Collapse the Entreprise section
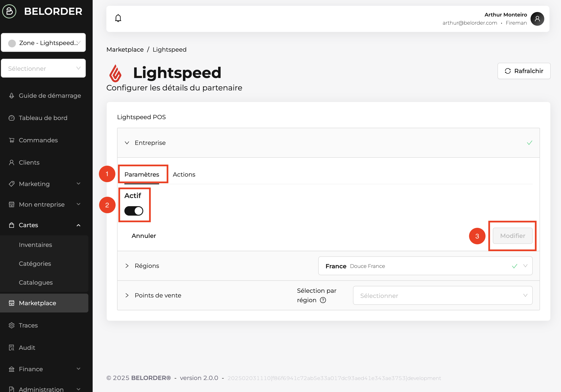Screen dimensions: 561x392 tap(127, 143)
